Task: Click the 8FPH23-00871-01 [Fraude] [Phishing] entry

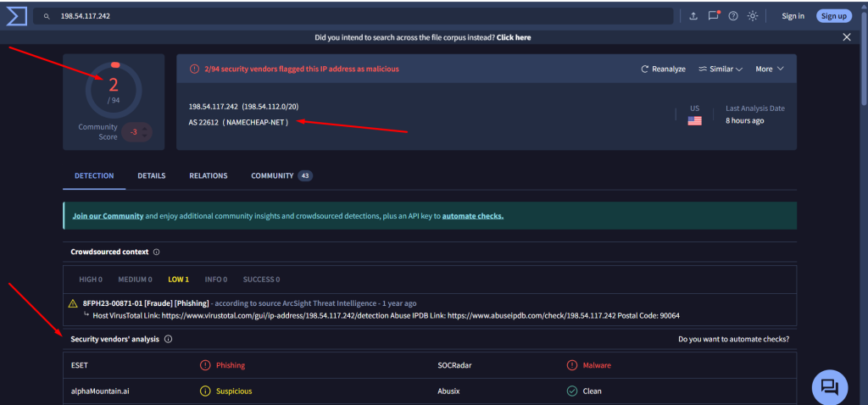Action: coord(146,303)
